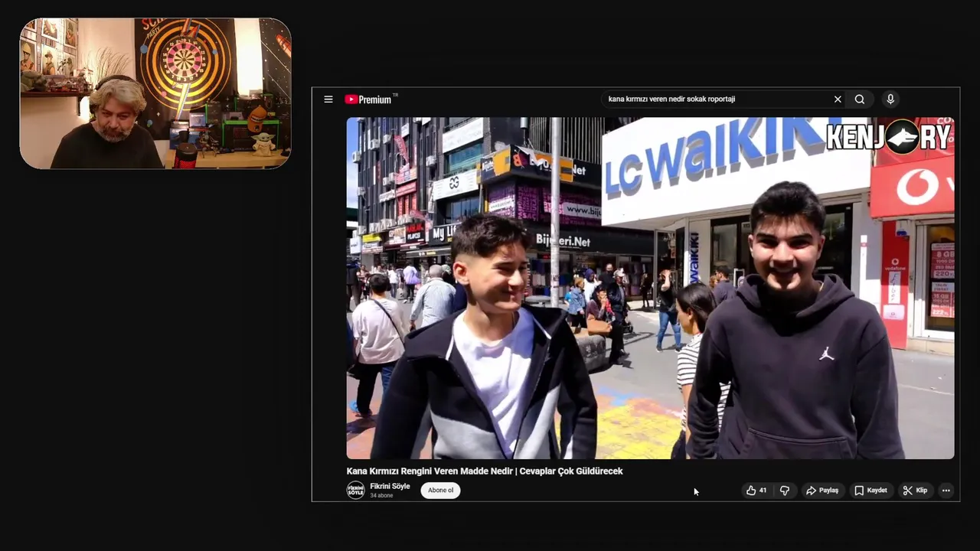Dislike the video with thumbs-down icon

(785, 491)
